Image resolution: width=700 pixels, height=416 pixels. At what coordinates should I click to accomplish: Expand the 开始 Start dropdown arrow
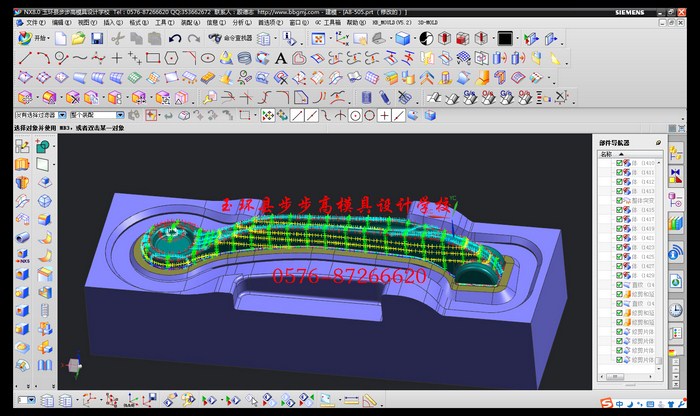coord(50,38)
